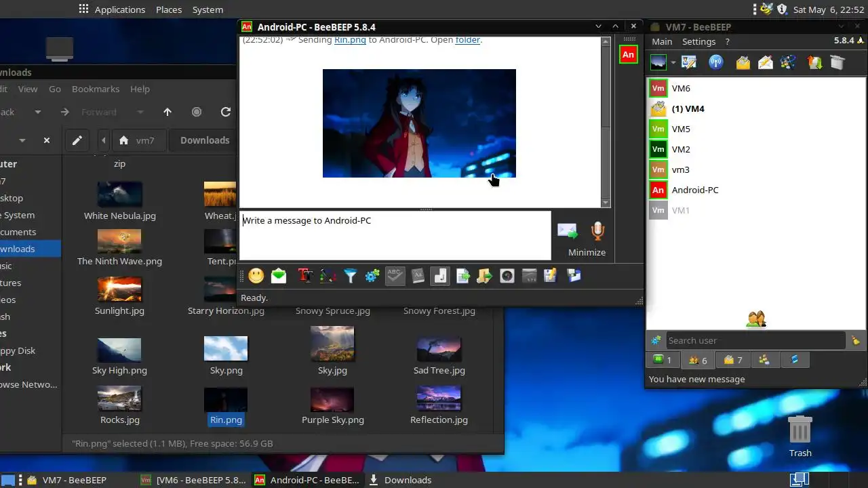
Task: Click the Search user field
Action: pos(755,340)
